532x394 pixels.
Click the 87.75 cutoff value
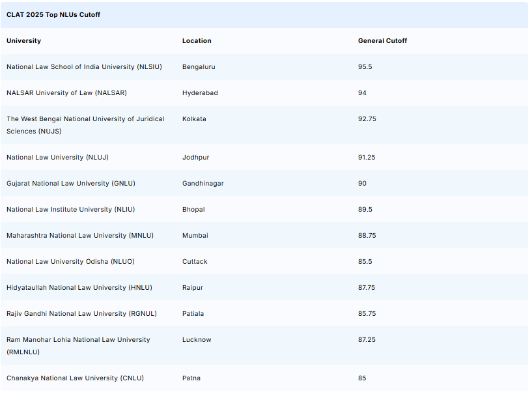pos(367,288)
